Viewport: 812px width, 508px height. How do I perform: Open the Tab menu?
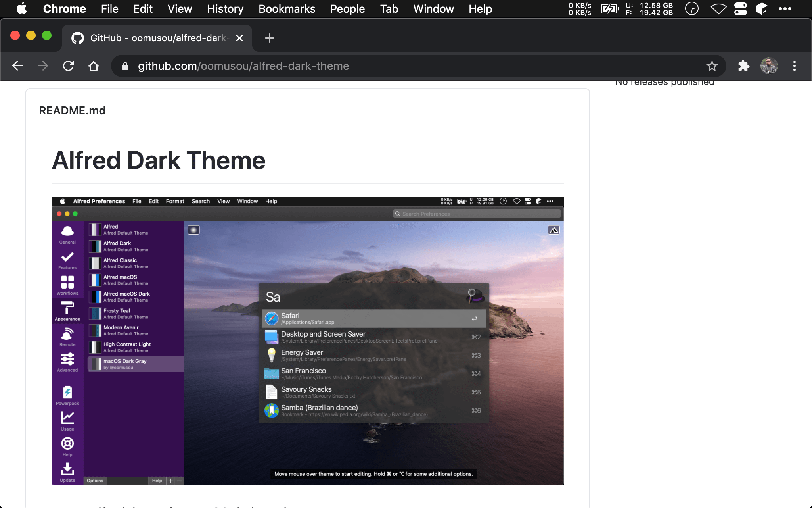(x=389, y=9)
